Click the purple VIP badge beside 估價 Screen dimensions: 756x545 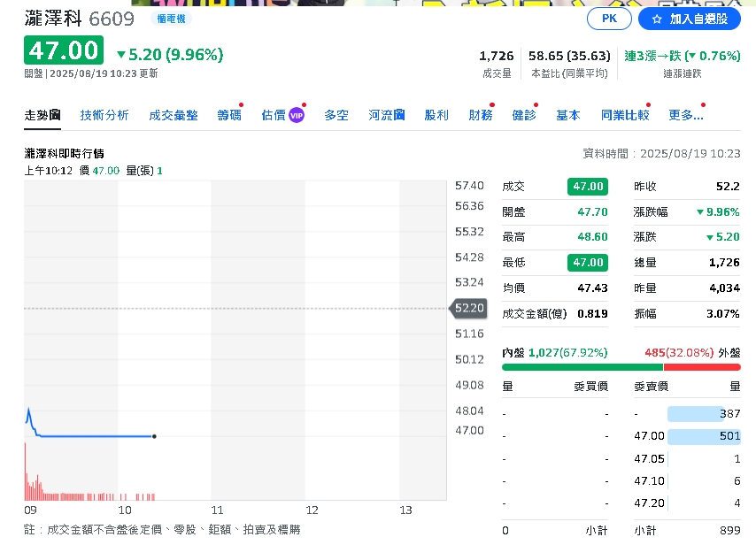pos(296,114)
